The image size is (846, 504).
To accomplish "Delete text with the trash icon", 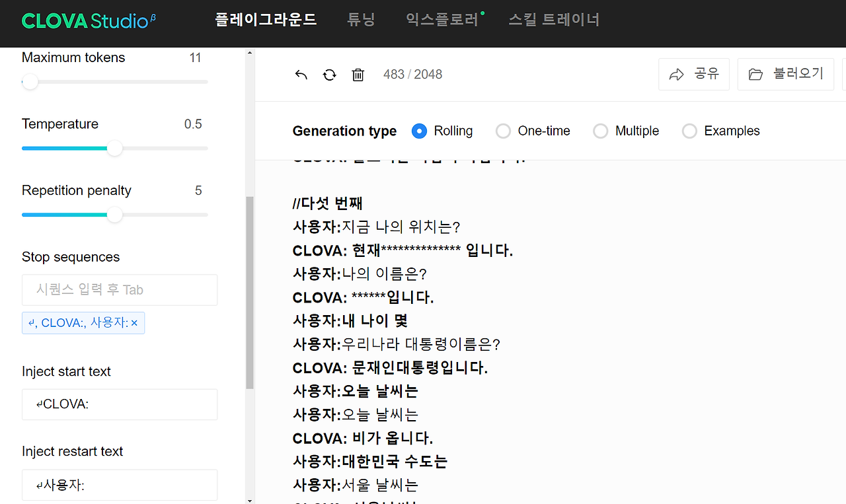I will pyautogui.click(x=358, y=75).
